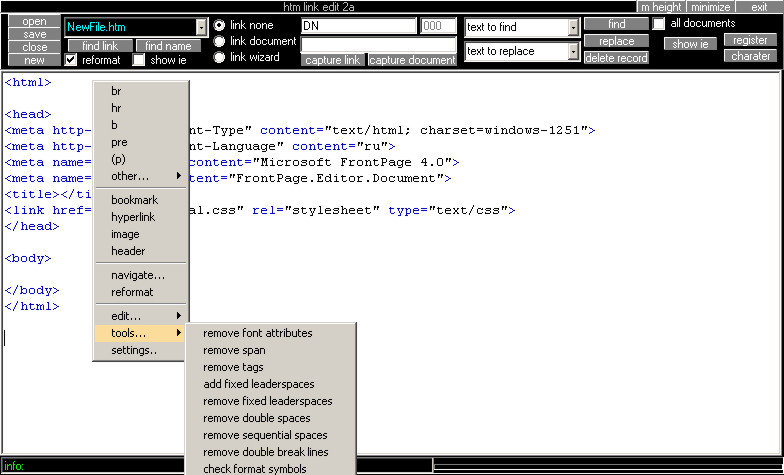Click the capture link button
The image size is (784, 475).
pyautogui.click(x=332, y=60)
